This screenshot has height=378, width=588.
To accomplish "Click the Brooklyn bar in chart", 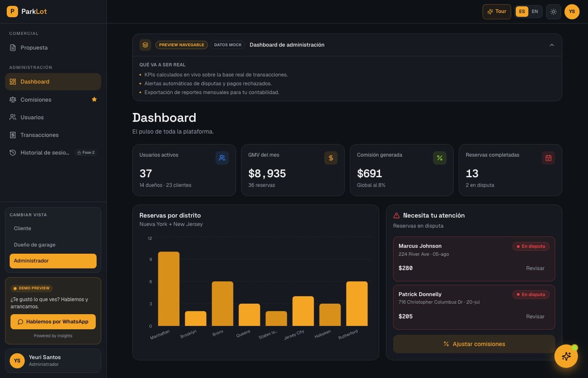I will [x=196, y=318].
